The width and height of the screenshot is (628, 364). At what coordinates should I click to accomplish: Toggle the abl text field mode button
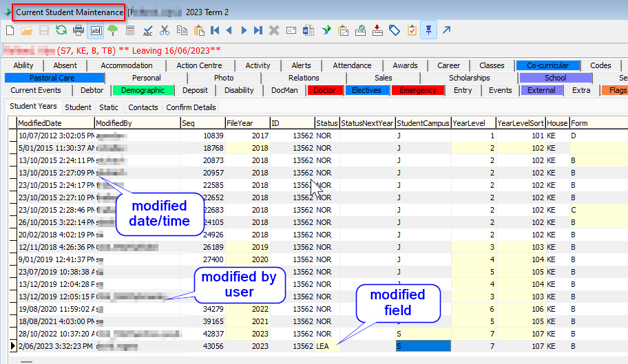[x=96, y=30]
